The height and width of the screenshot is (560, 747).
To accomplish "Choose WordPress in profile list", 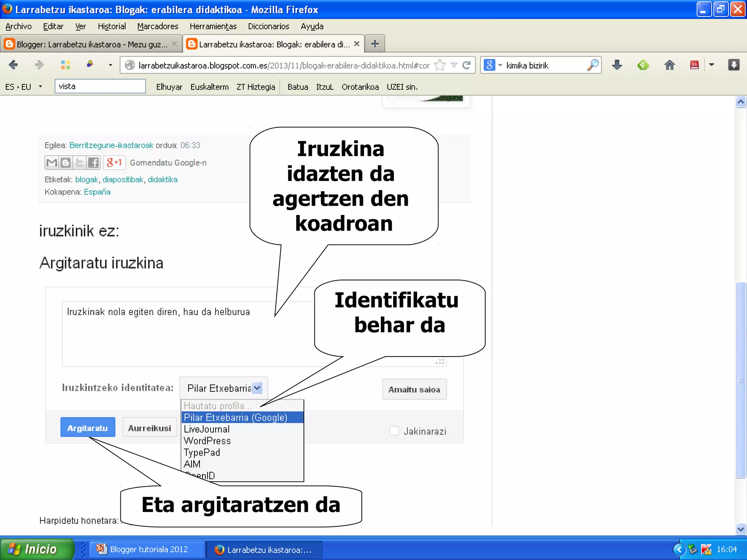I will [243, 441].
